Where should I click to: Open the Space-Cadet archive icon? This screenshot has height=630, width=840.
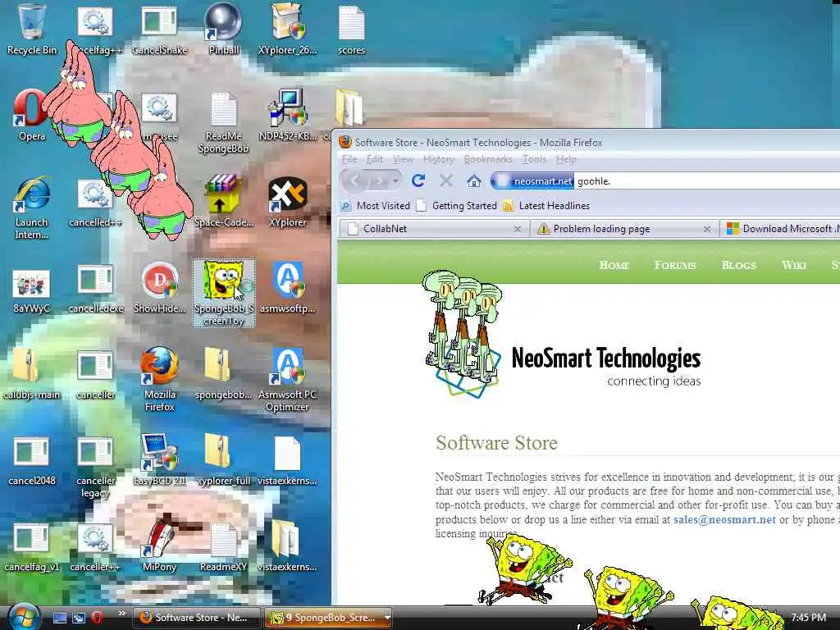tap(223, 201)
